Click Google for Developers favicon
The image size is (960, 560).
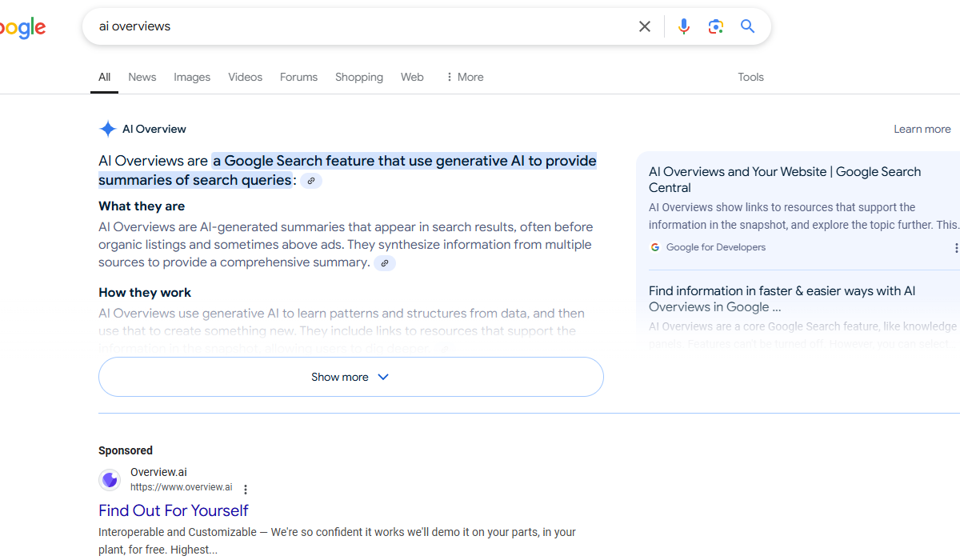click(655, 247)
